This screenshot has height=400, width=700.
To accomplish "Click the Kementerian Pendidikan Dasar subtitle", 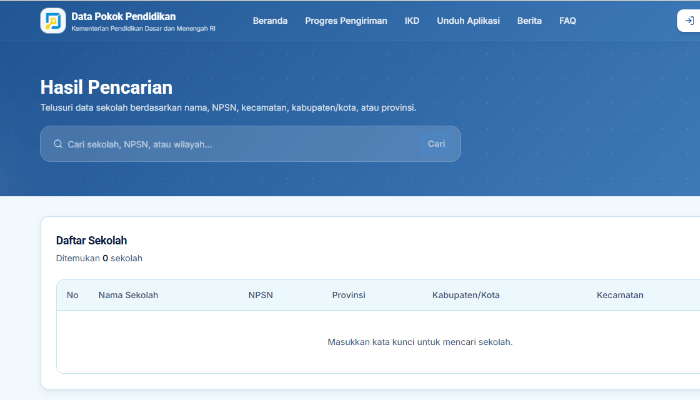I will [x=143, y=29].
